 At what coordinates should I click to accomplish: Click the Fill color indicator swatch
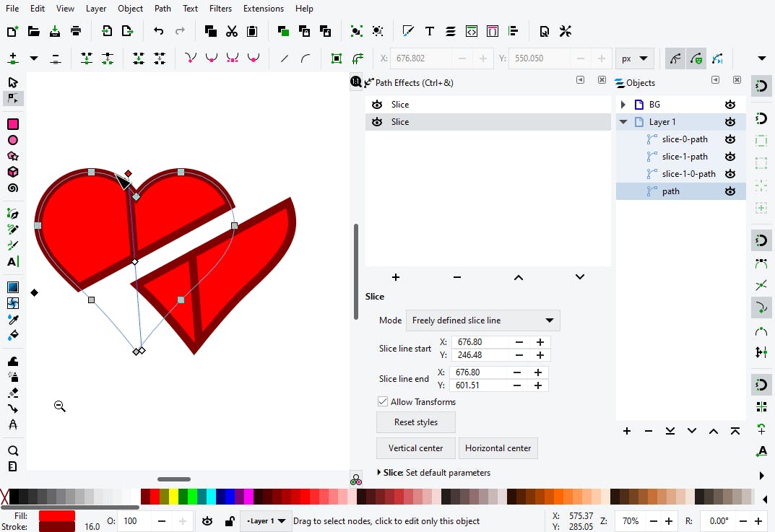57,515
